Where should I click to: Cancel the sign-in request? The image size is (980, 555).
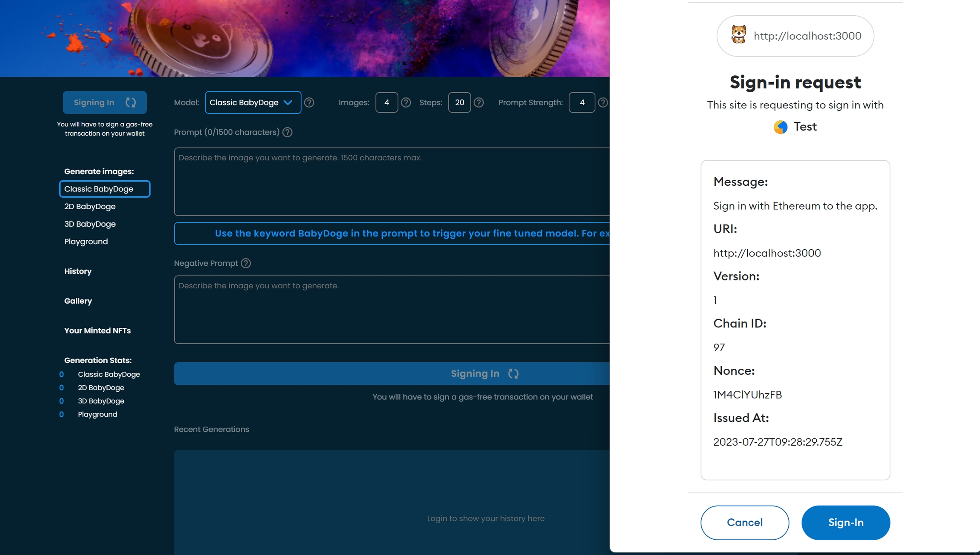tap(744, 522)
